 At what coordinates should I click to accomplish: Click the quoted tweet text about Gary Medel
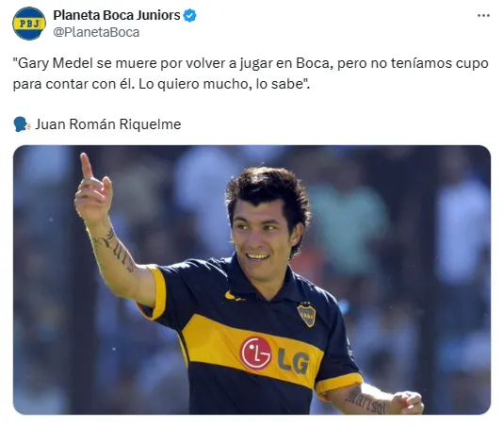[251, 74]
